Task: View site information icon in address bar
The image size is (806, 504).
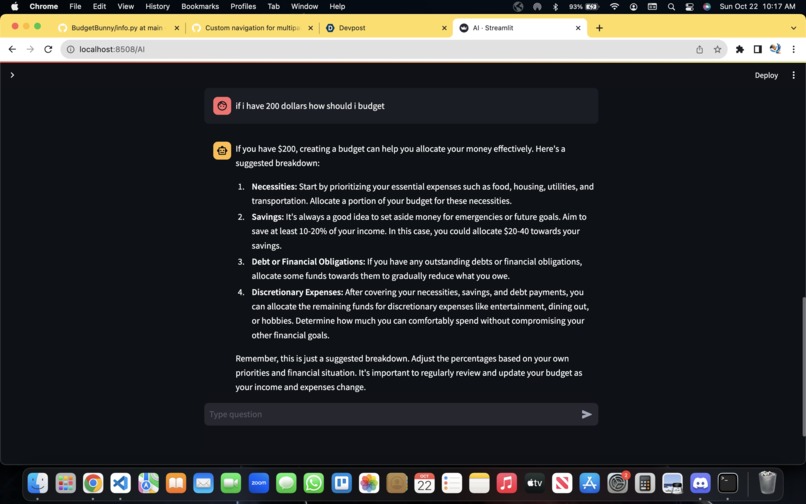Action: (70, 49)
